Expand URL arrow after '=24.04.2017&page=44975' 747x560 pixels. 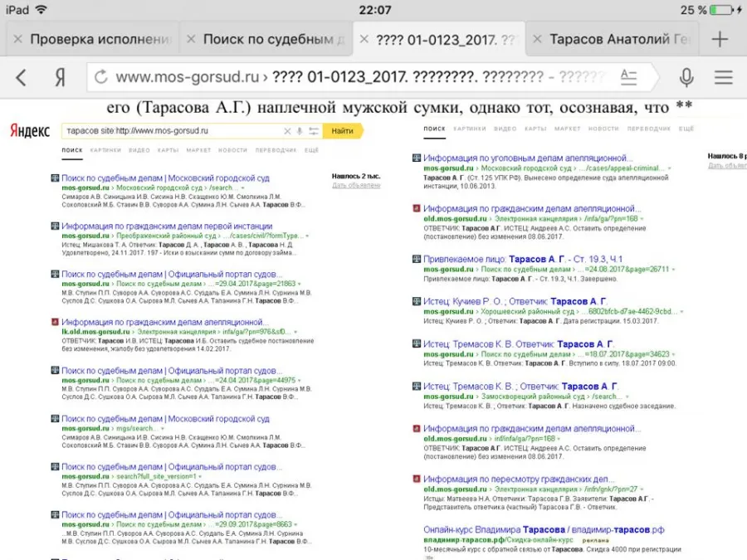coord(300,381)
